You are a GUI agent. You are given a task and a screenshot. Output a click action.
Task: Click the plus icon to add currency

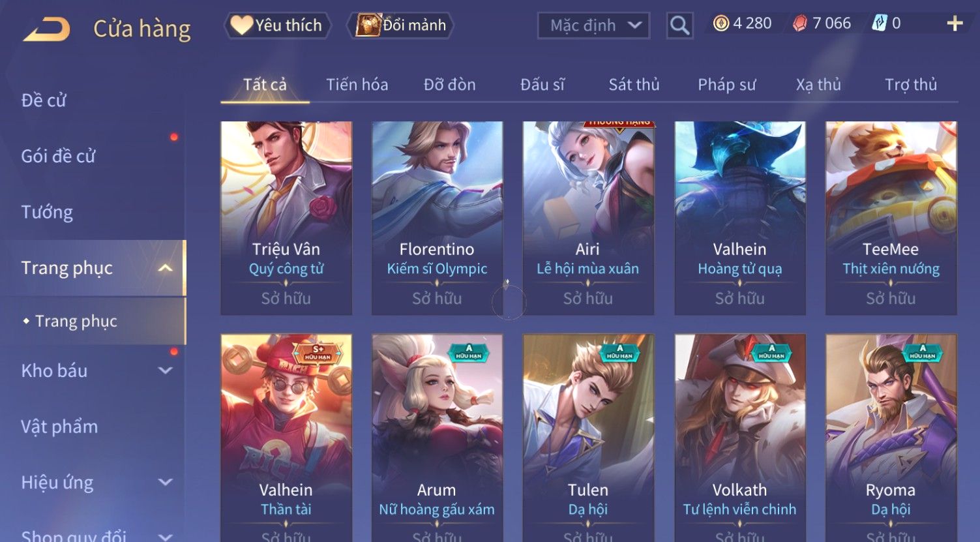pos(955,23)
